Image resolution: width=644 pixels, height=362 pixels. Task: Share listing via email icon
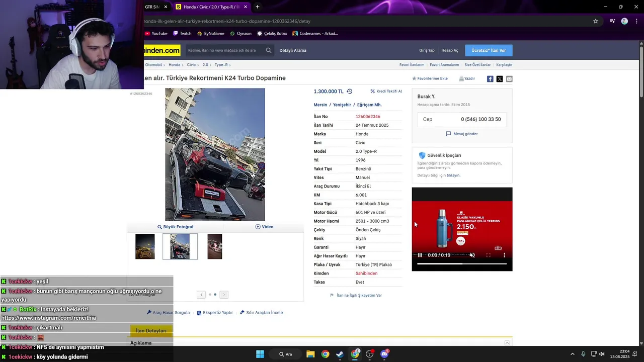tap(509, 79)
